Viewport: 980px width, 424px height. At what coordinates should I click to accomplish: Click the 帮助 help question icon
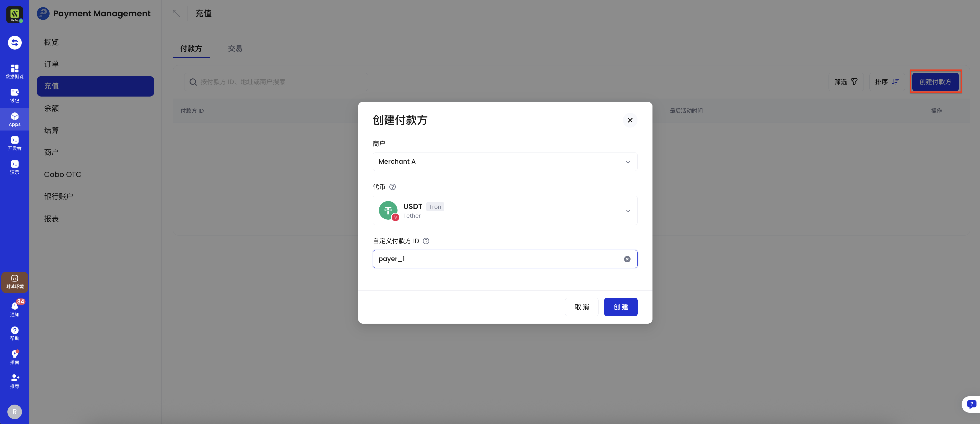click(15, 333)
